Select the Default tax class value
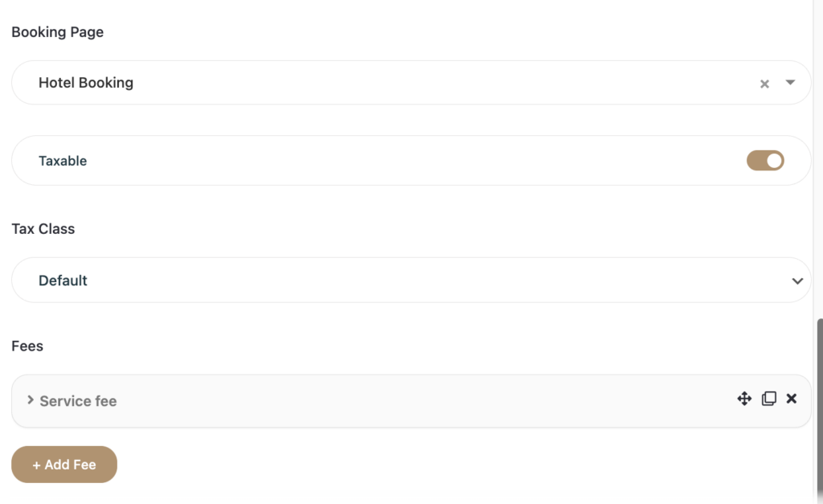823x504 pixels. click(x=63, y=281)
